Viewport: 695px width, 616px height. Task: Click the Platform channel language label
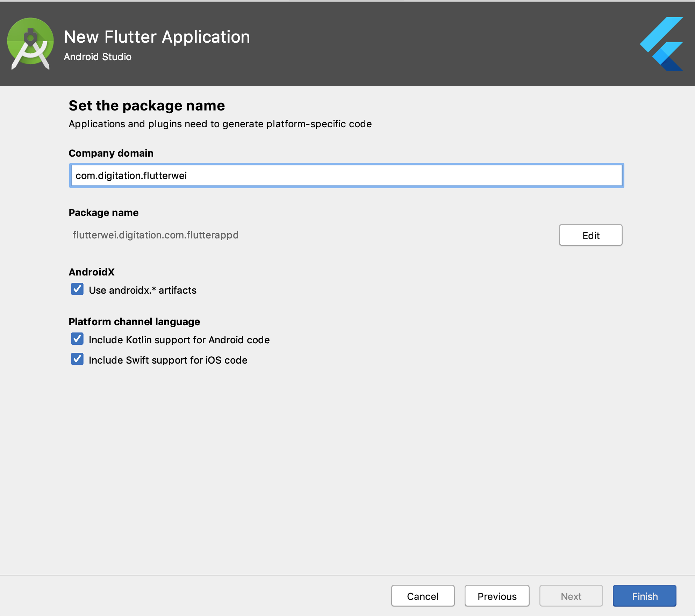click(x=134, y=322)
